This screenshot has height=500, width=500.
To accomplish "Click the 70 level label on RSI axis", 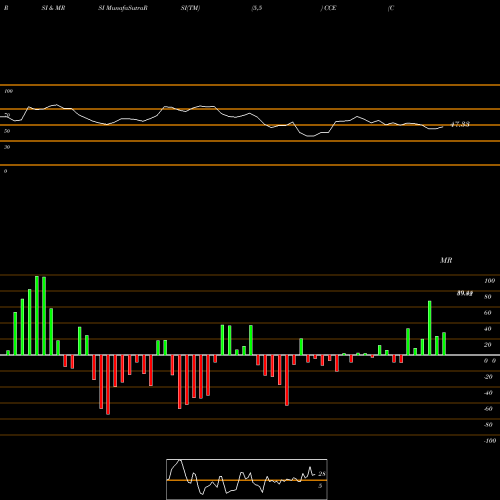I will coord(7,115).
